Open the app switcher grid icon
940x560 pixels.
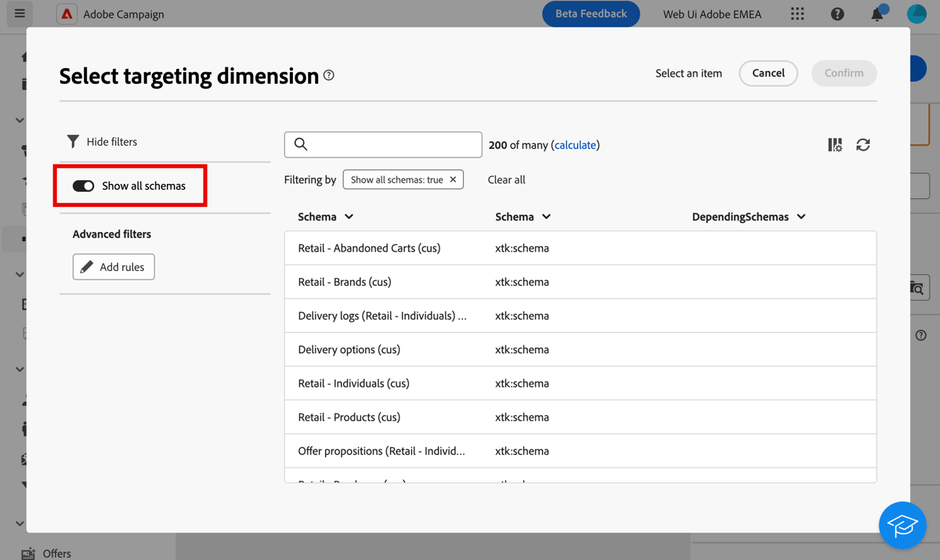pos(797,13)
